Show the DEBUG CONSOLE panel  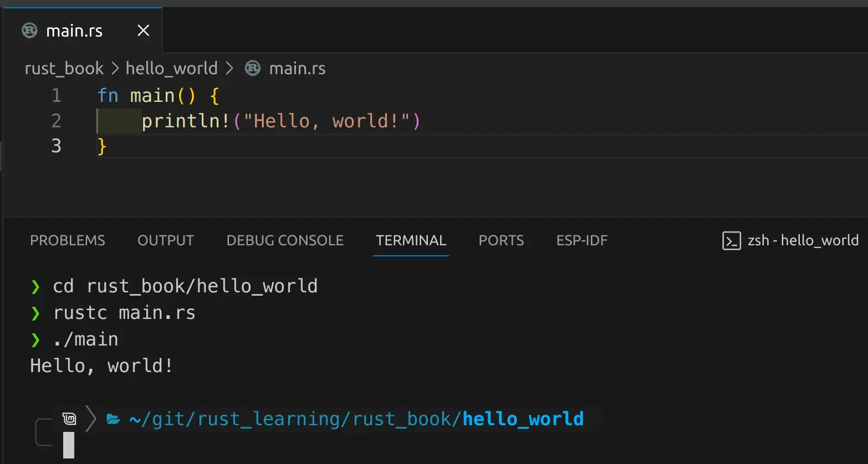pos(285,240)
